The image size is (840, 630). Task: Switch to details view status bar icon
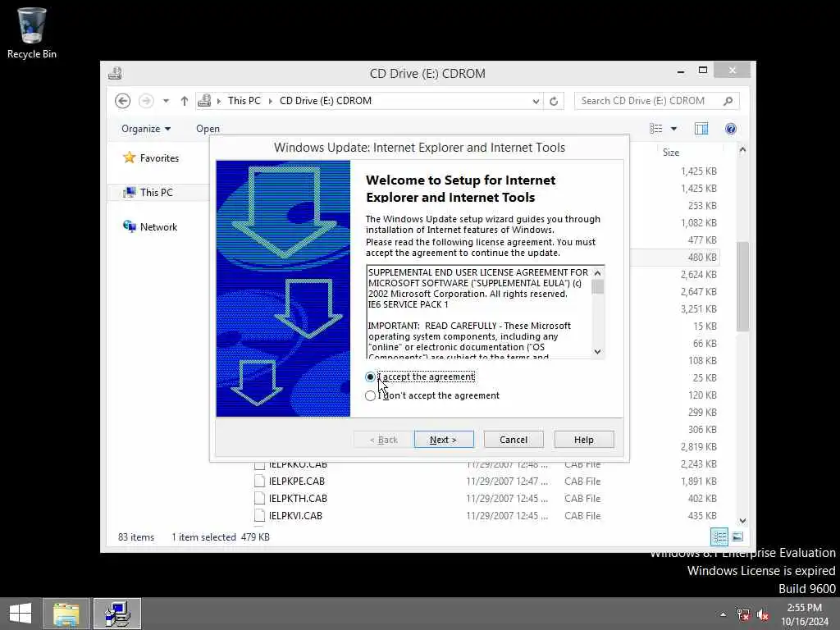719,536
